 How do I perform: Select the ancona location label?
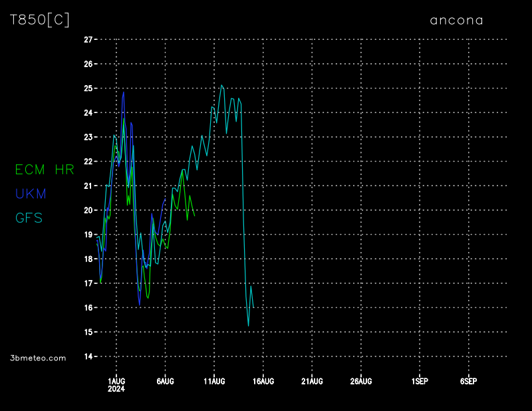[x=456, y=20]
